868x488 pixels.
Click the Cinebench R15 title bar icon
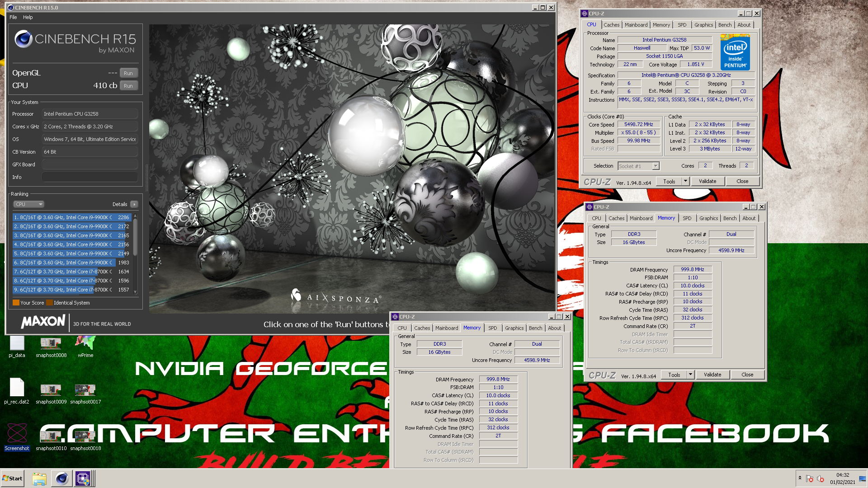10,8
